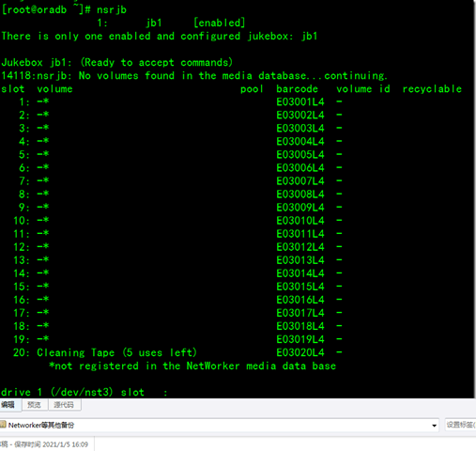Click the volume id column header
The image size is (476, 451).
[363, 89]
